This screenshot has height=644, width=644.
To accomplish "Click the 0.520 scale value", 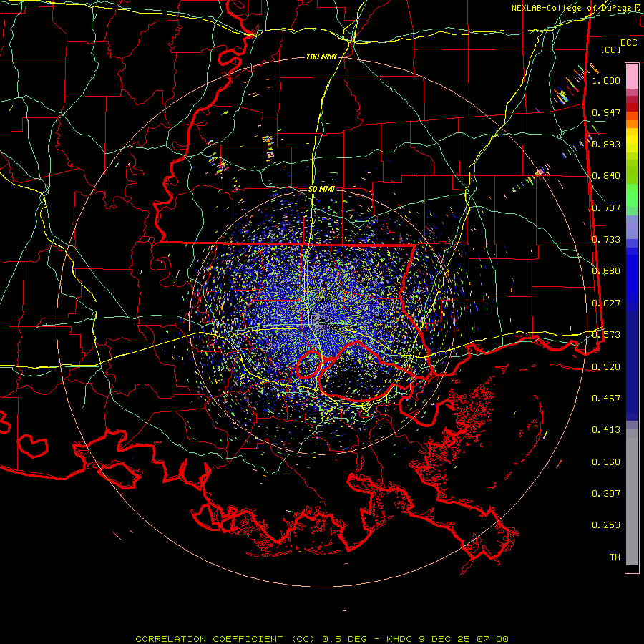I will 606,367.
